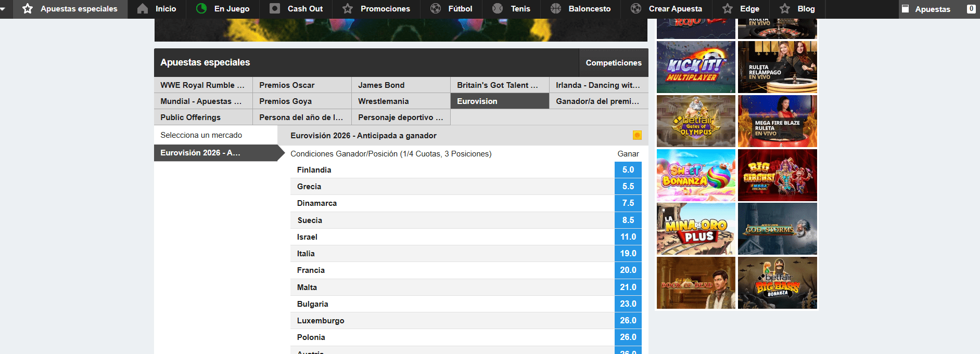Bet on Polonia at odds 26.0

pos(628,337)
